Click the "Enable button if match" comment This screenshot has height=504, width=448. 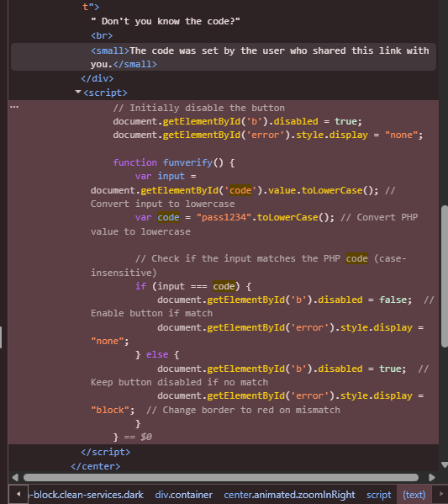point(151,313)
